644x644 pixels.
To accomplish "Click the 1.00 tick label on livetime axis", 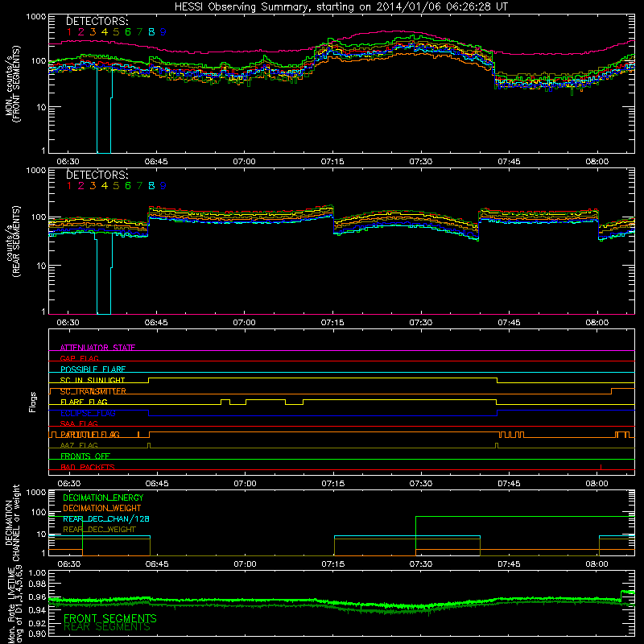I will [37, 572].
